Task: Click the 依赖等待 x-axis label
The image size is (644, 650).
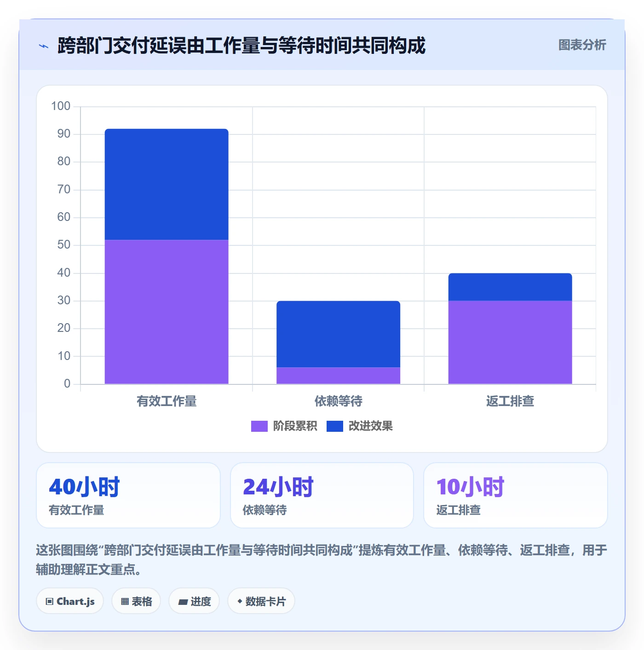Action: (338, 401)
